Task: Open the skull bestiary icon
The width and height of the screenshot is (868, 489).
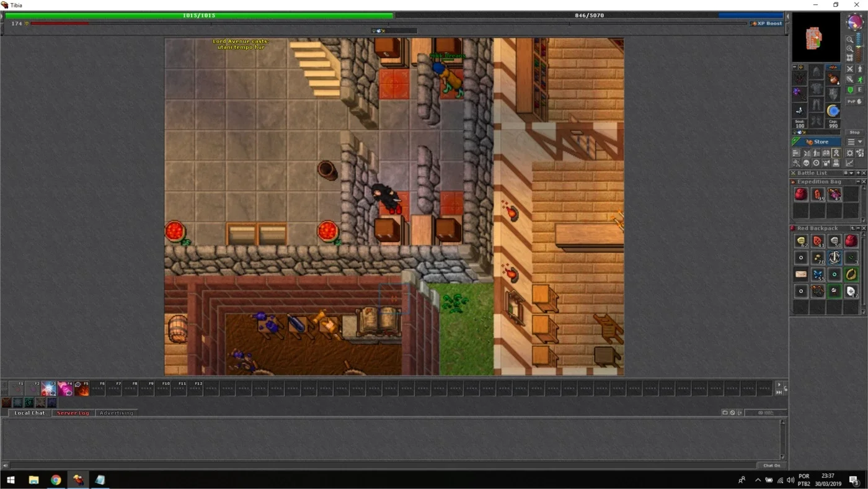Action: (x=807, y=163)
